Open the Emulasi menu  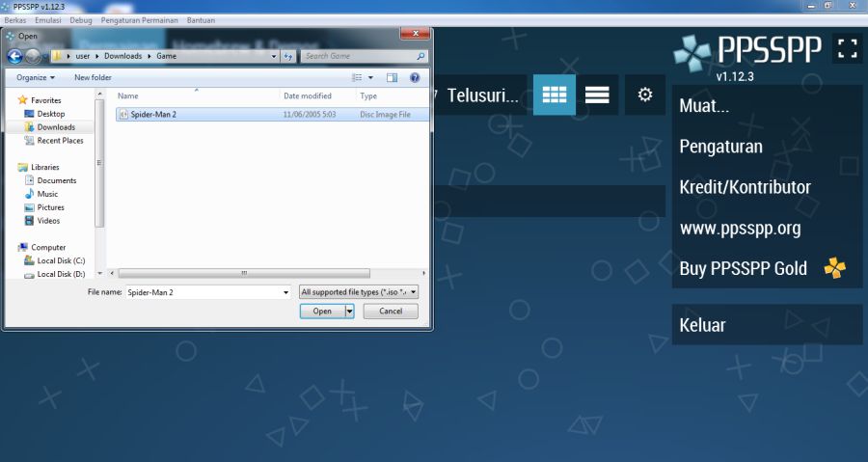pyautogui.click(x=48, y=20)
